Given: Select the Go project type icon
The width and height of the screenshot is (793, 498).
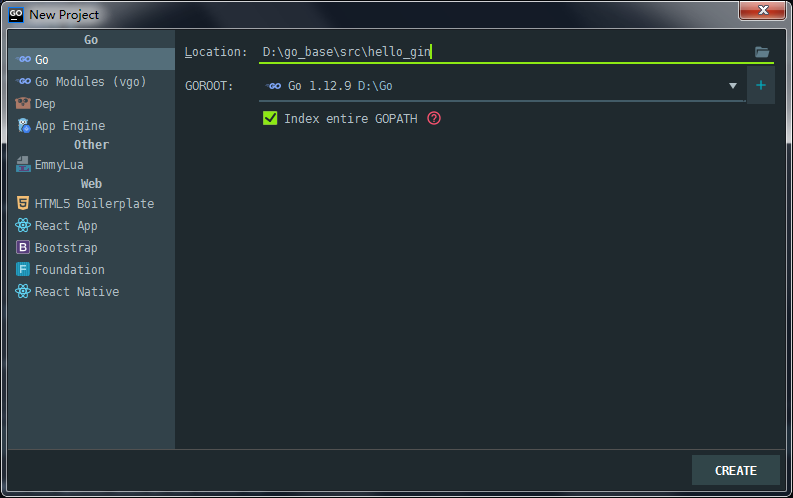Looking at the screenshot, I should (23, 60).
